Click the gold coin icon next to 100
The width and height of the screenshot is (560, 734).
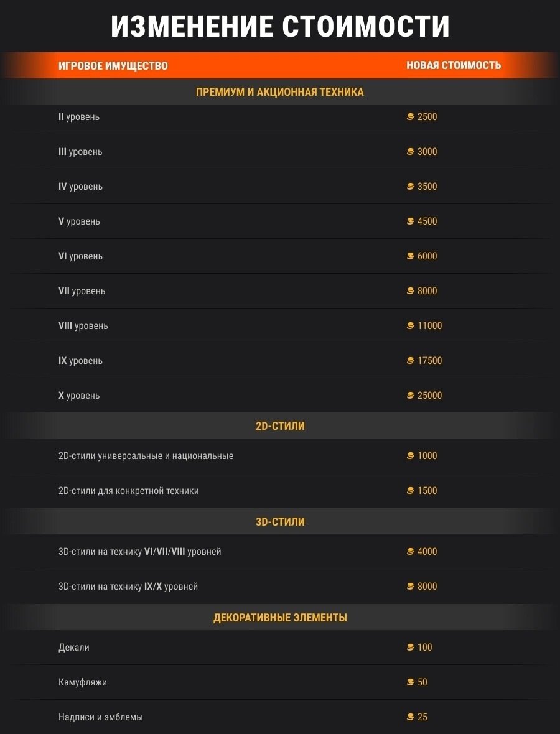click(x=411, y=648)
